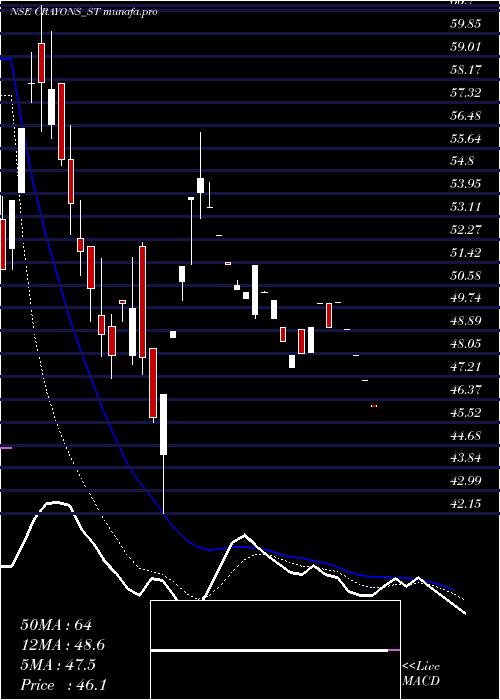Click the last small red candle near 45.52

tap(374, 406)
